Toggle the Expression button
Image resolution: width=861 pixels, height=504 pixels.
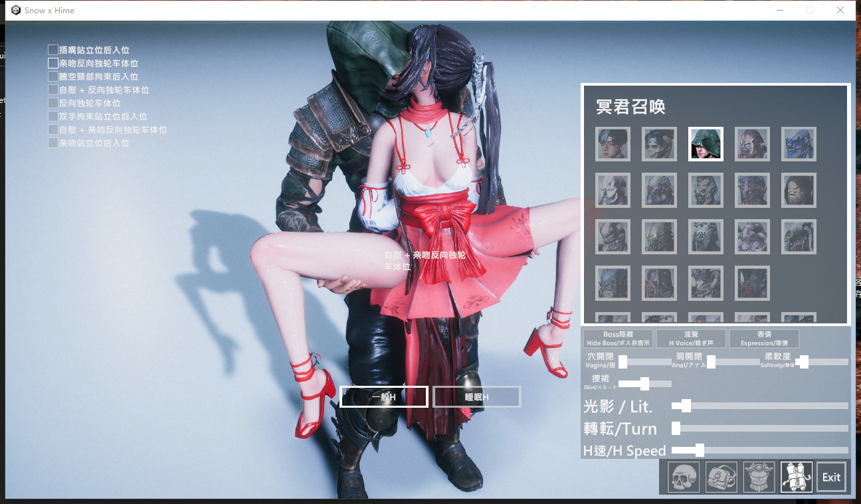point(764,339)
